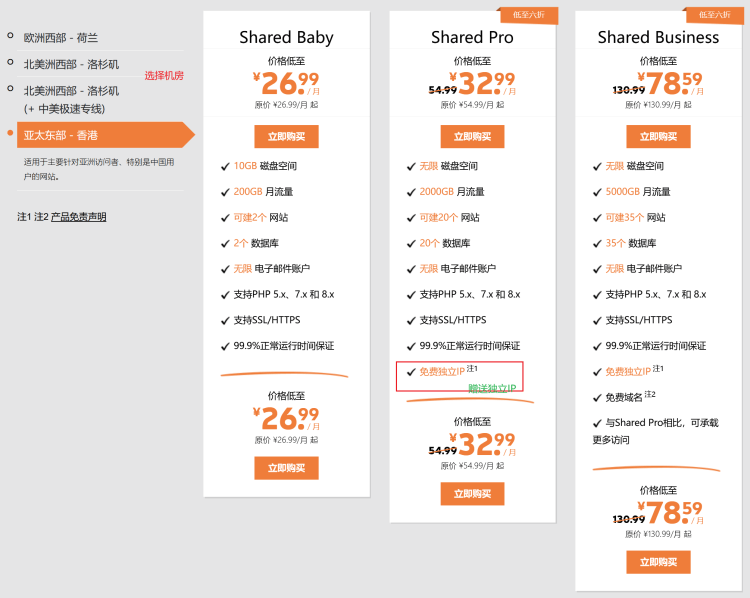Open the 产品免责声明 link
750x598 pixels.
pos(78,217)
